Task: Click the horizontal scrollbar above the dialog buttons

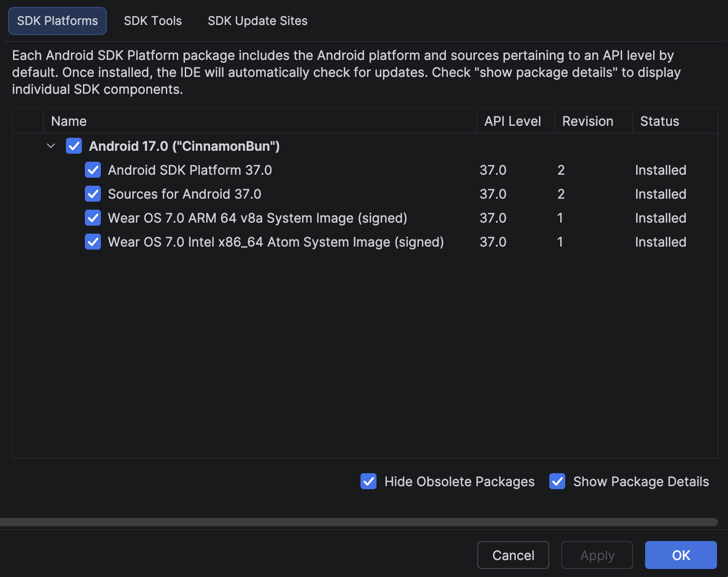Action: click(x=359, y=522)
